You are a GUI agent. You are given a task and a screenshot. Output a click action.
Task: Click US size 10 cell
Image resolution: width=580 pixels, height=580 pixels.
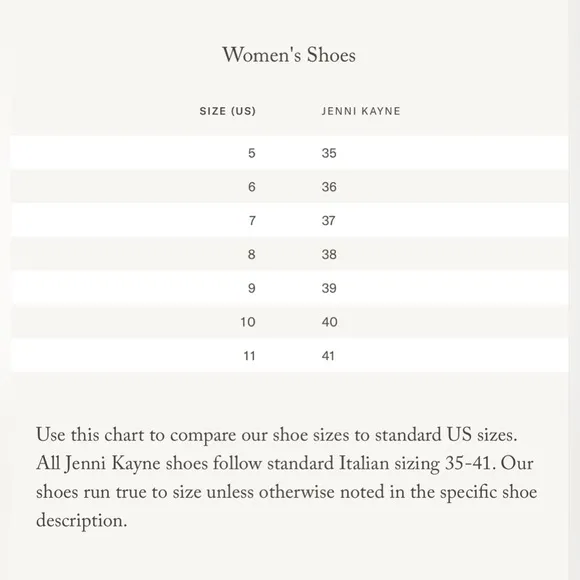tap(248, 322)
